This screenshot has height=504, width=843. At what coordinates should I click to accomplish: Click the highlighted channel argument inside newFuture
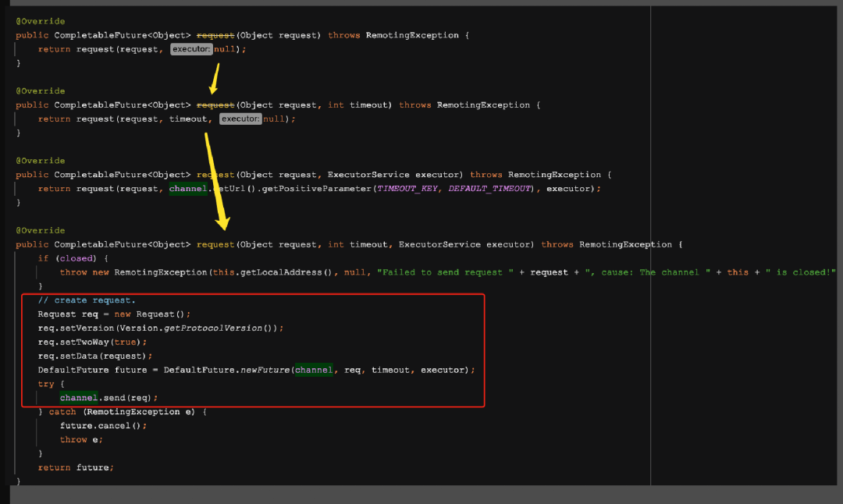click(x=312, y=370)
